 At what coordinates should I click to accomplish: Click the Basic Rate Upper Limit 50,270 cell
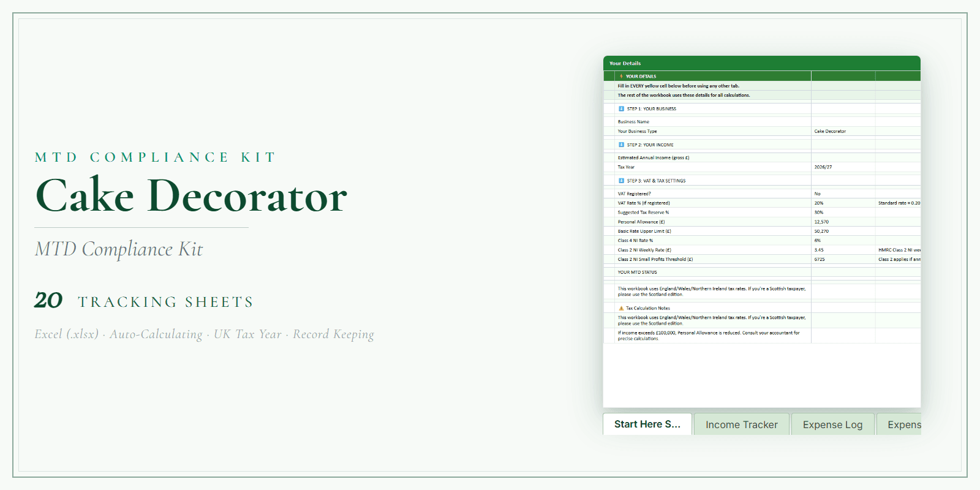[x=843, y=232]
